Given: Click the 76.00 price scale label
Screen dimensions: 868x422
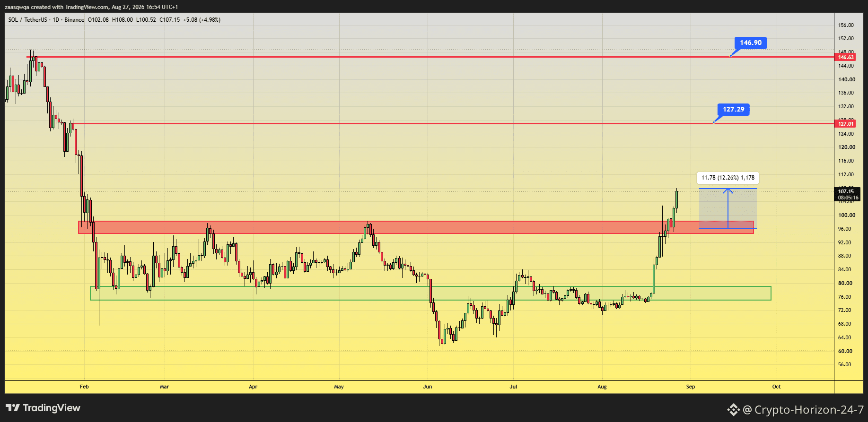Looking at the screenshot, I should coord(845,297).
